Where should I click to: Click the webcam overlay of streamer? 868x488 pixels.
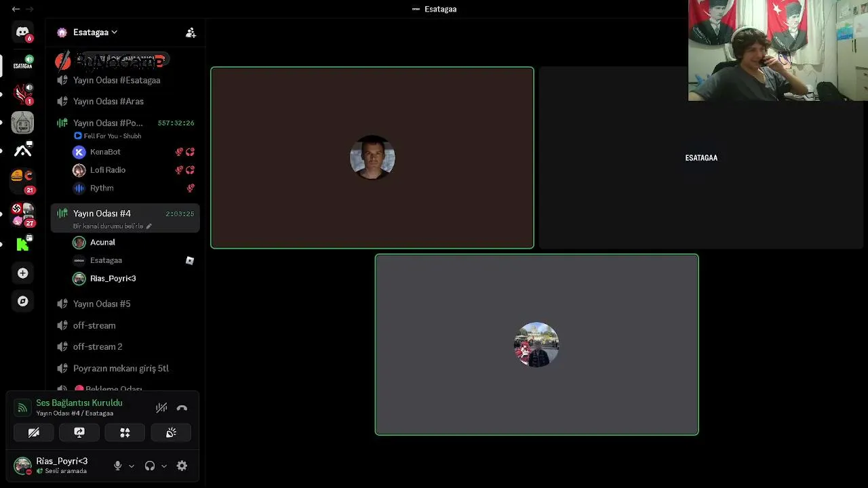pyautogui.click(x=778, y=51)
